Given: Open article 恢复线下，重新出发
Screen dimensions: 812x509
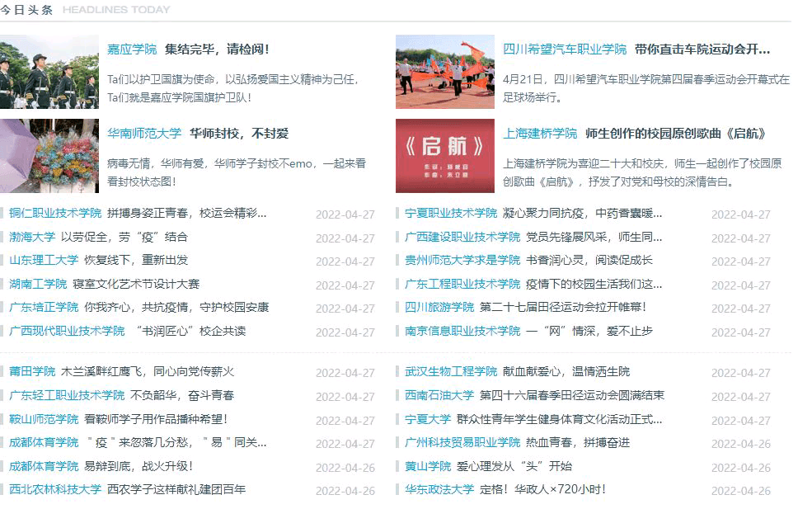Looking at the screenshot, I should pyautogui.click(x=136, y=260).
